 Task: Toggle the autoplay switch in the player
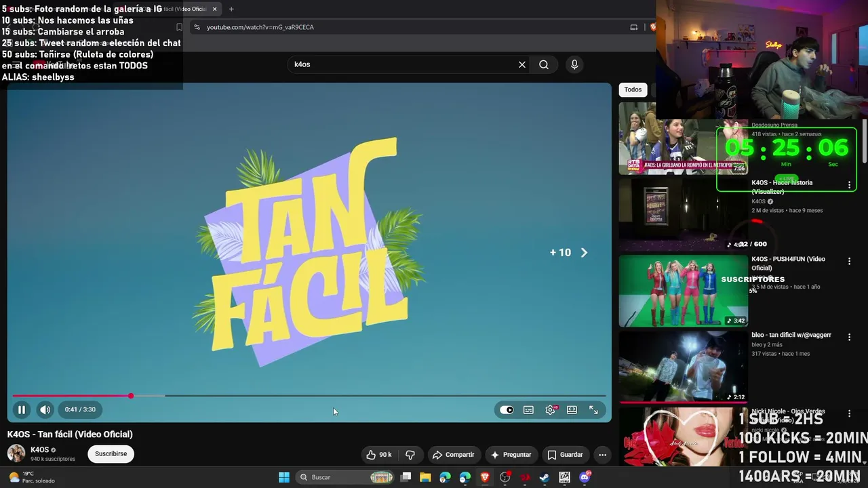click(507, 409)
